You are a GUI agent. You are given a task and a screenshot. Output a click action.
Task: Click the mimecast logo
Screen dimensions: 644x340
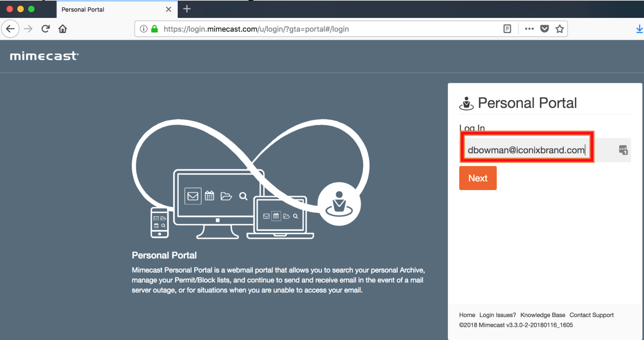pyautogui.click(x=44, y=56)
